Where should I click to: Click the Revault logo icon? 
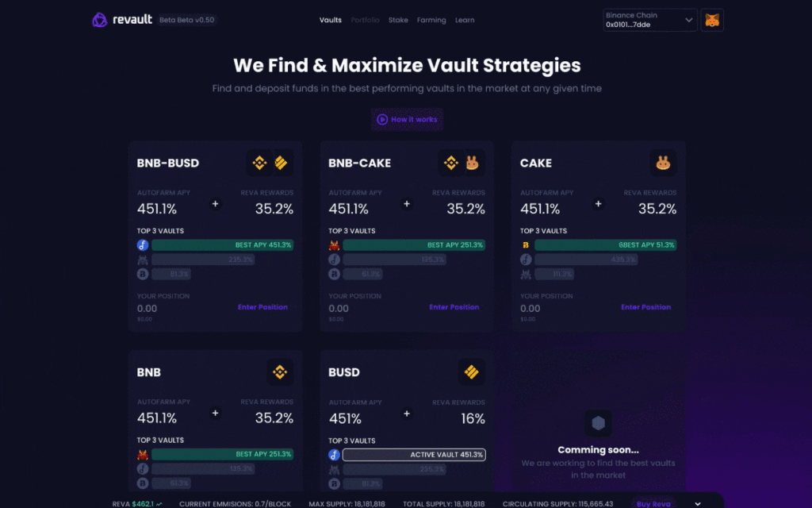click(x=98, y=19)
